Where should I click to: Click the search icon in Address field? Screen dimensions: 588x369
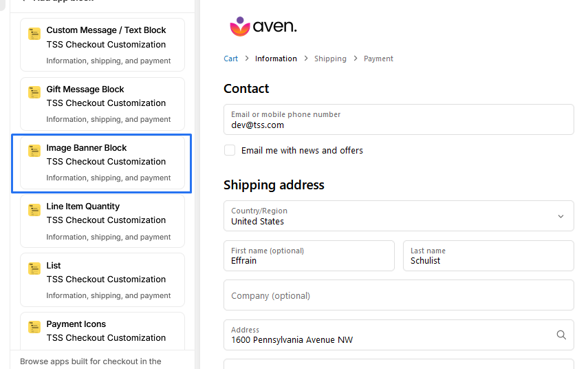click(x=561, y=335)
